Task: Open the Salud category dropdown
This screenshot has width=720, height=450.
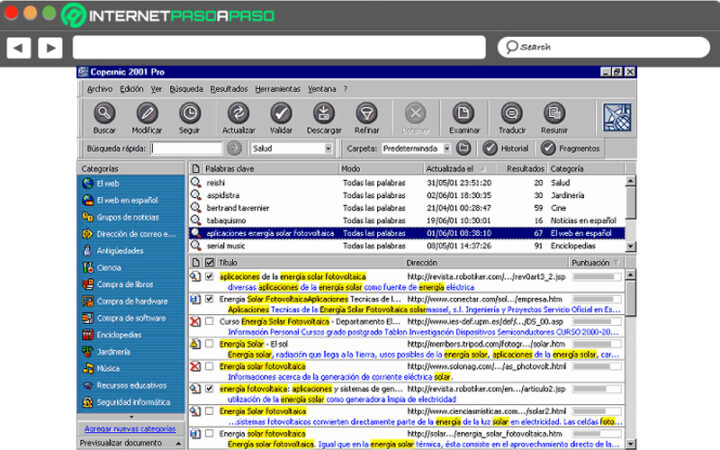Action: pyautogui.click(x=328, y=148)
